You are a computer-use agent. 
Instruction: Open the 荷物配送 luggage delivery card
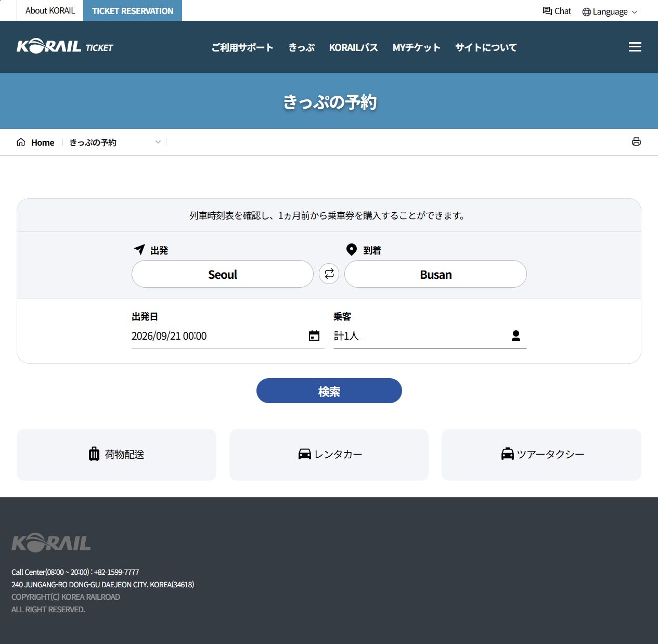coord(117,455)
